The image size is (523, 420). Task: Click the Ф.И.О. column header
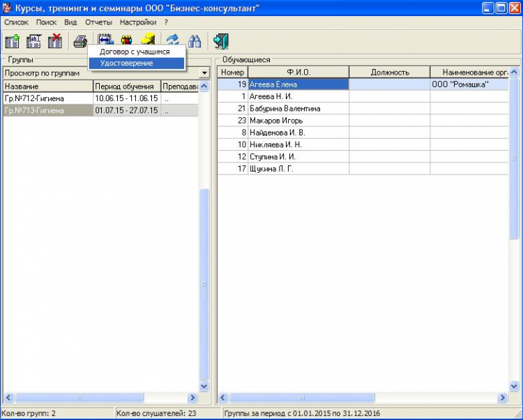[298, 72]
